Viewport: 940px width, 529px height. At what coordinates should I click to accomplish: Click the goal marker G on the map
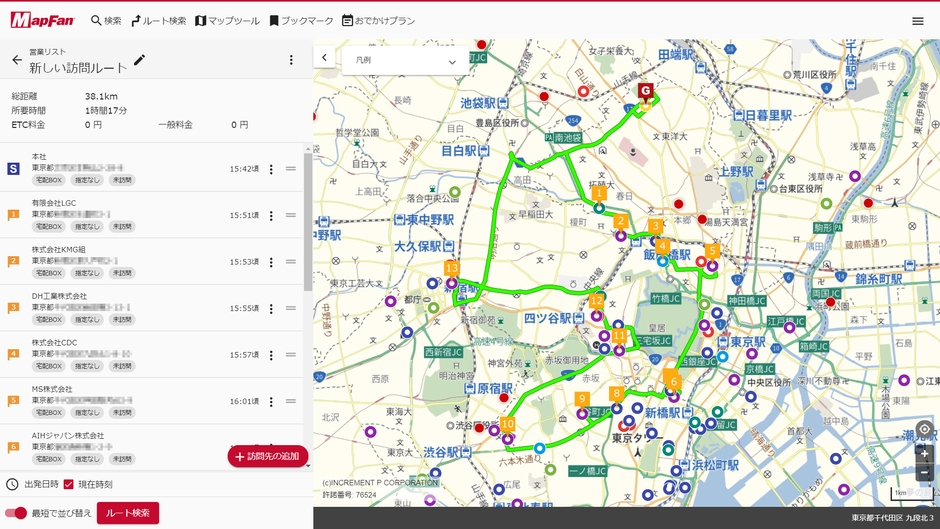tap(646, 91)
